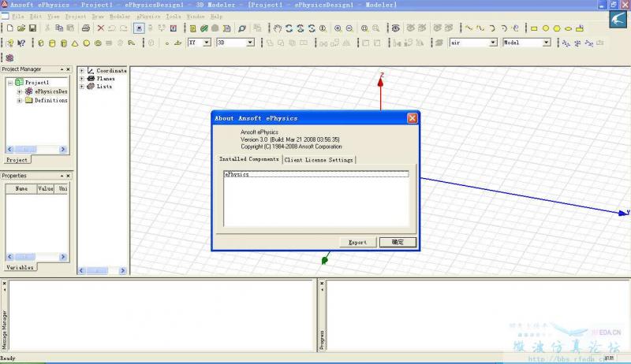Expand the Lists node
The height and width of the screenshot is (364, 631).
tap(82, 87)
